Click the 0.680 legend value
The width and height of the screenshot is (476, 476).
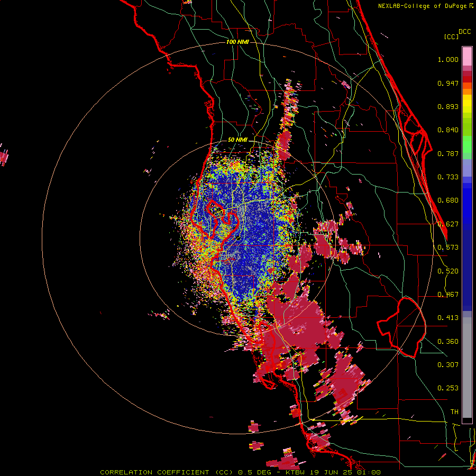coord(448,200)
